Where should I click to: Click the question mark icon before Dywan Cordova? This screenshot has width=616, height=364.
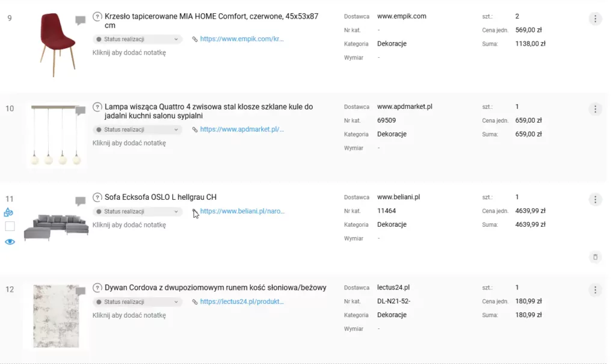(x=97, y=288)
